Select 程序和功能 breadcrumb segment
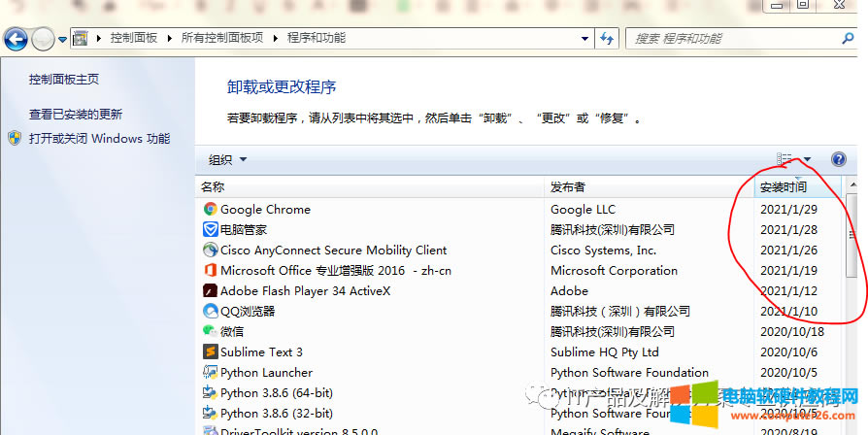868x435 pixels. point(317,38)
